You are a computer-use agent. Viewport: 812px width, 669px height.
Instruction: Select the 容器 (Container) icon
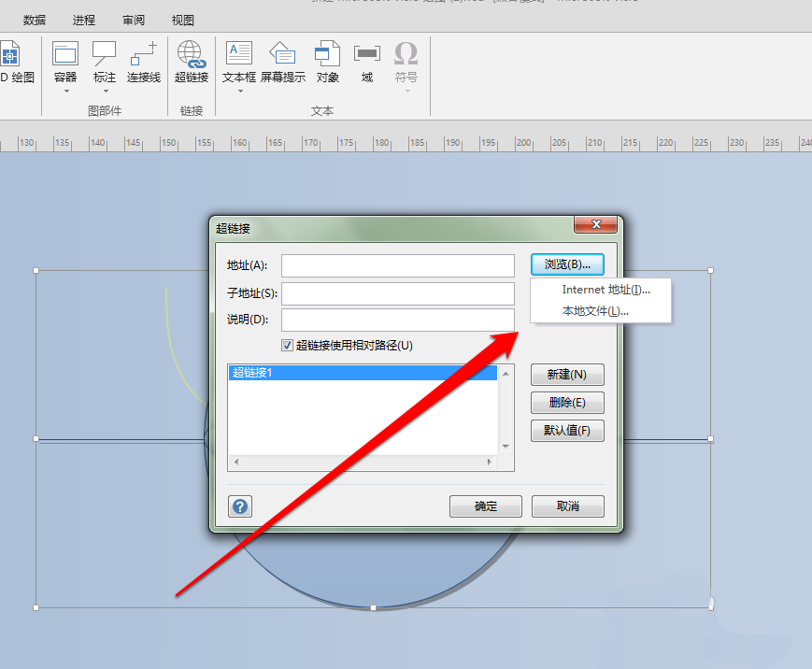pyautogui.click(x=64, y=56)
